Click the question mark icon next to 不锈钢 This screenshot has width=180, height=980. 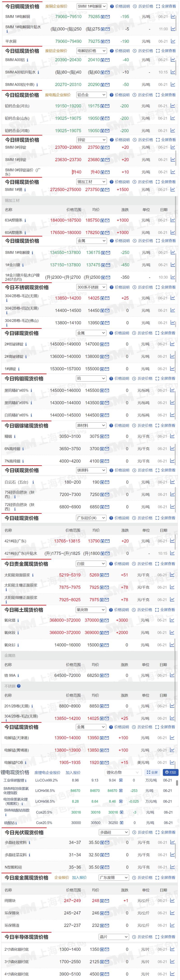click(19, 686)
